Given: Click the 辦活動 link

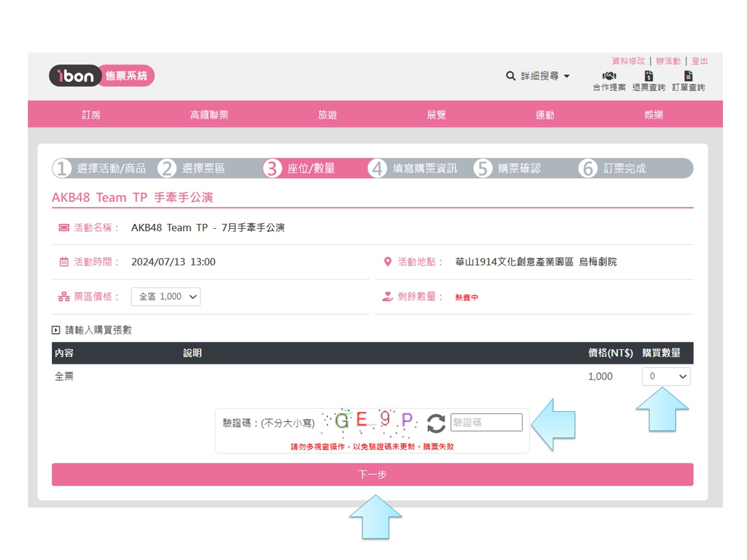Looking at the screenshot, I should pyautogui.click(x=668, y=61).
